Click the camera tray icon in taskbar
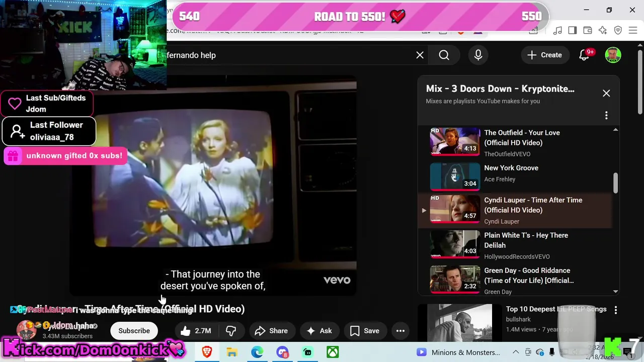The image size is (644, 362). [x=528, y=352]
